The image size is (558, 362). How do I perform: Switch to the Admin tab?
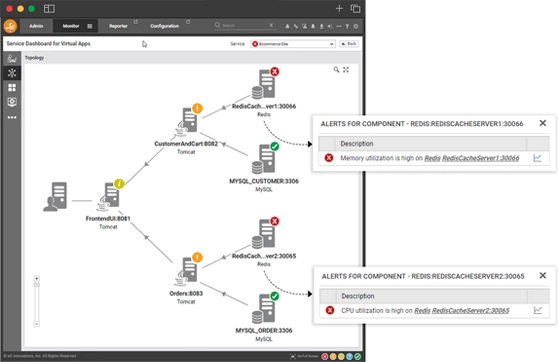[x=36, y=26]
